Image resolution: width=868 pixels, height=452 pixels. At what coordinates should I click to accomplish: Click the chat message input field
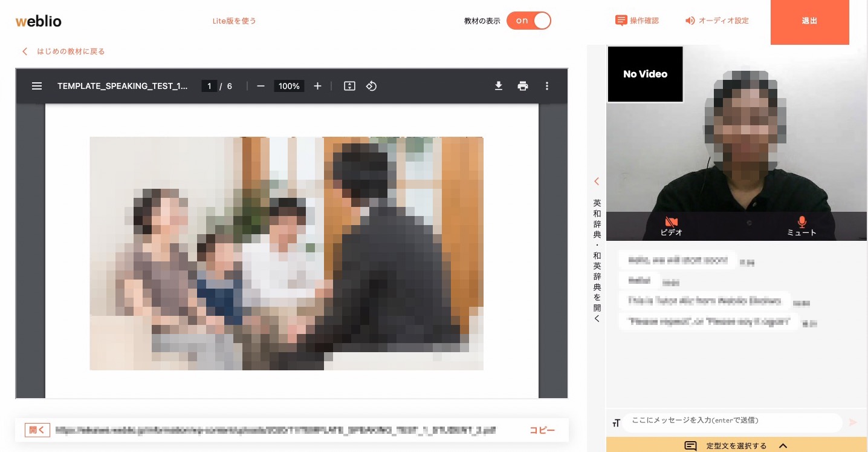click(x=731, y=421)
